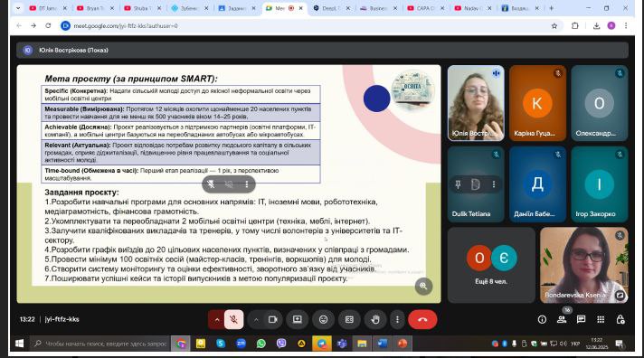Open the emoji reactions button

tap(323, 319)
